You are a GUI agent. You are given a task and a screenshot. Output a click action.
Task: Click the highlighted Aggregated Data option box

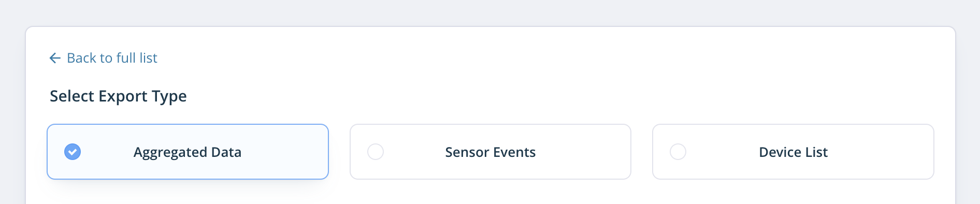188,152
